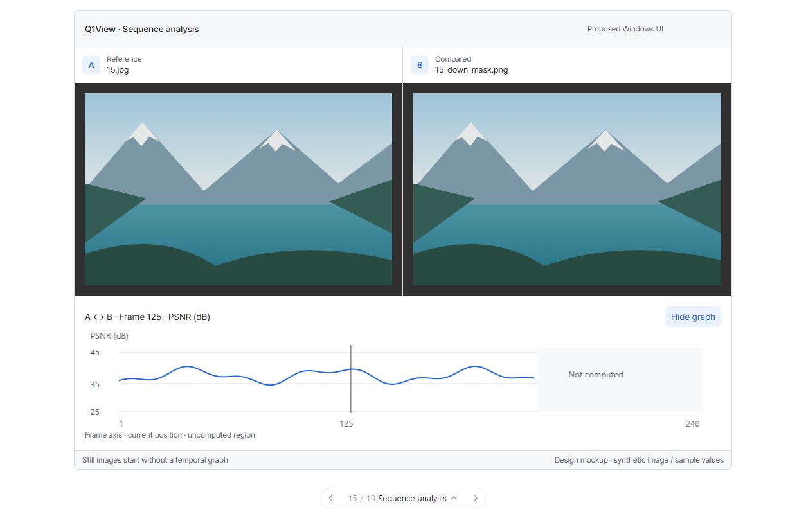Click the Compared label in panel B
This screenshot has height=532, width=806.
(x=453, y=59)
